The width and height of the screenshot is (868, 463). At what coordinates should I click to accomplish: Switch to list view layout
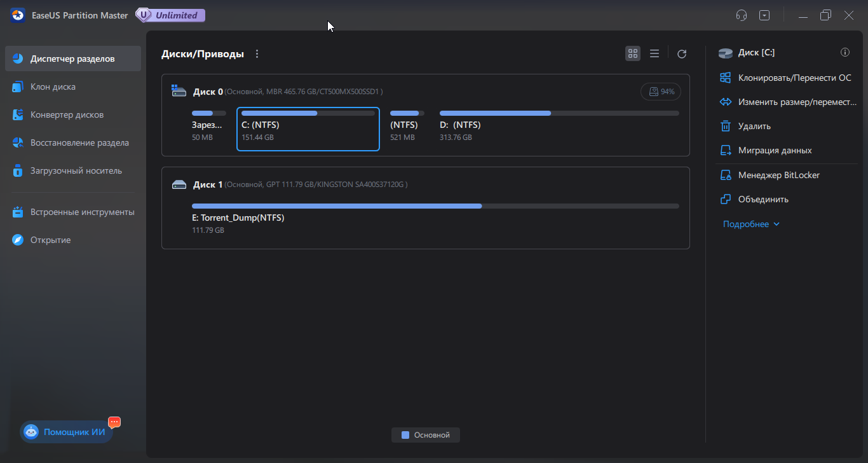pyautogui.click(x=654, y=54)
